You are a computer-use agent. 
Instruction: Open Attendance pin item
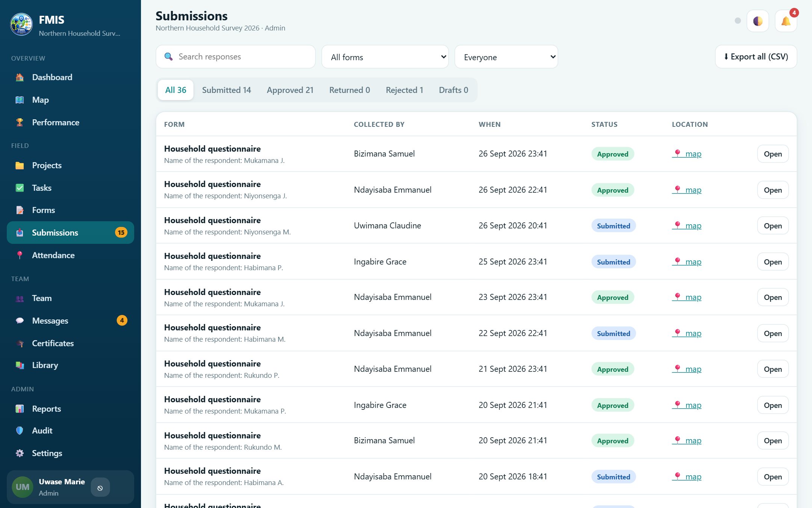pyautogui.click(x=70, y=255)
